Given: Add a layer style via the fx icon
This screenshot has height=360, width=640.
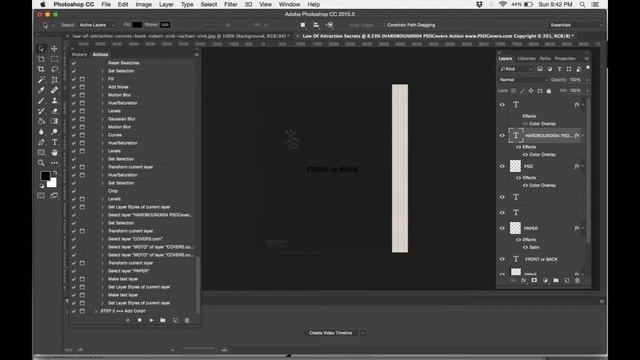Looking at the screenshot, I should (x=524, y=280).
